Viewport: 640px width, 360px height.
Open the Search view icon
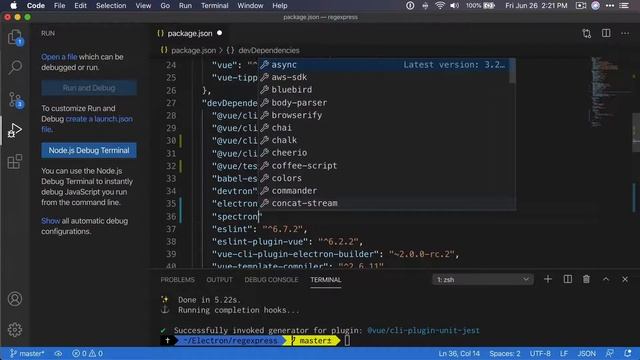click(x=15, y=67)
